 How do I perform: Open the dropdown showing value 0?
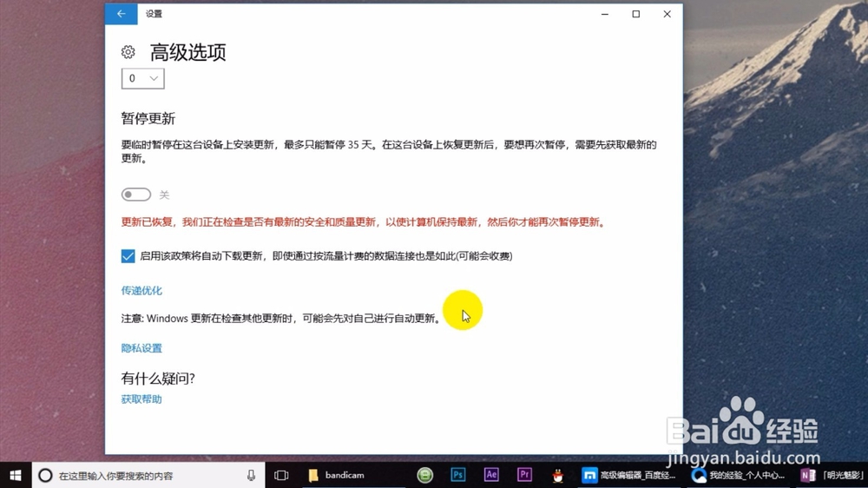(143, 79)
